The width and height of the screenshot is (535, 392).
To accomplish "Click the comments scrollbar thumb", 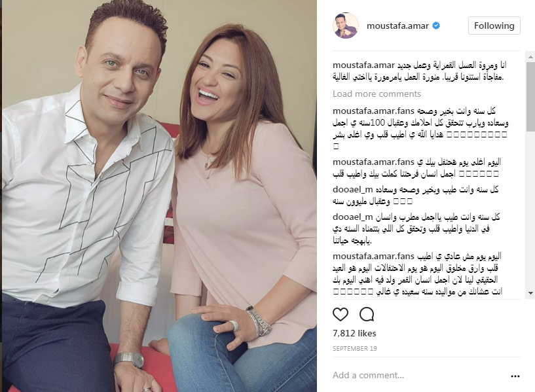I will [x=530, y=97].
